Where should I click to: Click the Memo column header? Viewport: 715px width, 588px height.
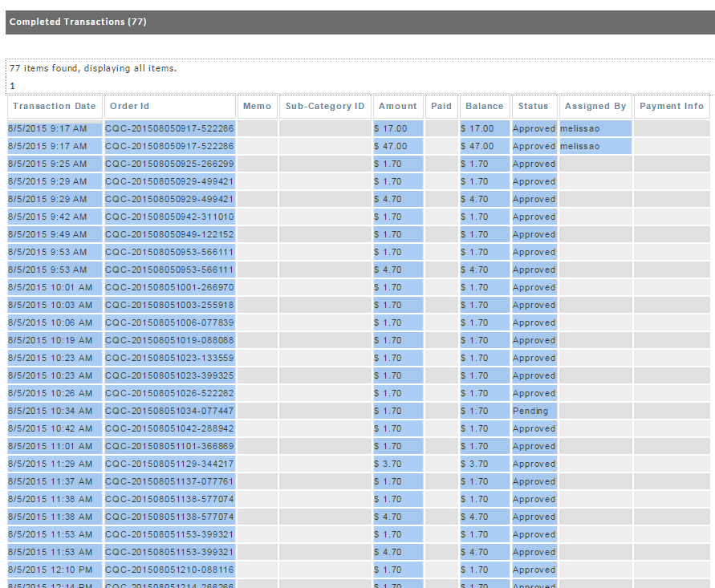click(257, 106)
